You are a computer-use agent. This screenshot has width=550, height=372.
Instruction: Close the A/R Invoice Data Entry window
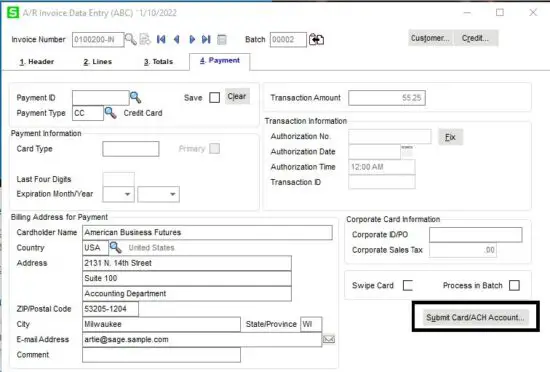pos(533,13)
